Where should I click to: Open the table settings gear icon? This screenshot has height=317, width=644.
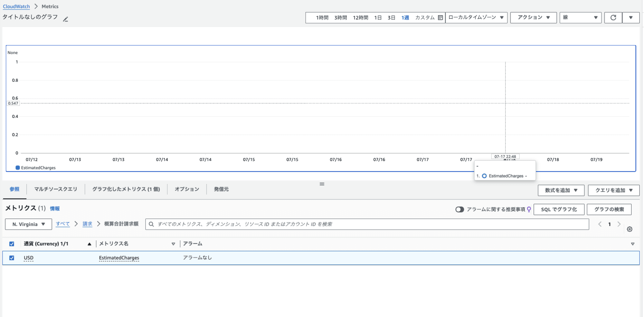click(x=630, y=229)
